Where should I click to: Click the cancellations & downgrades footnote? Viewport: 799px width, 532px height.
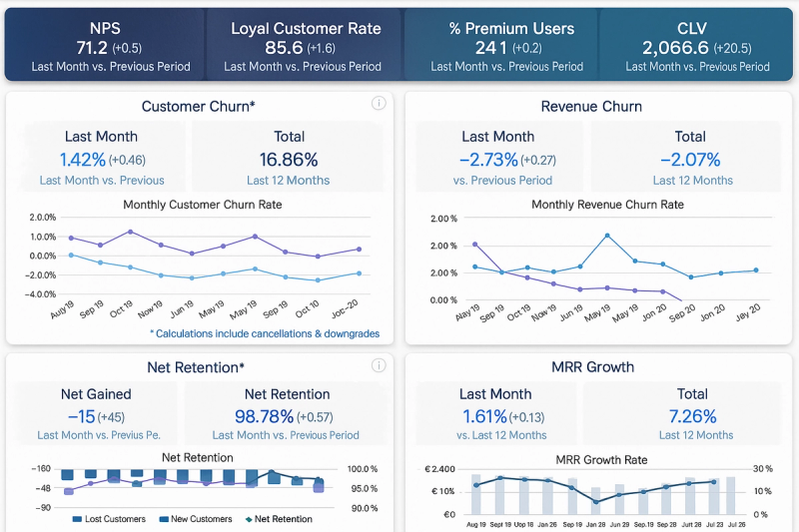[265, 334]
